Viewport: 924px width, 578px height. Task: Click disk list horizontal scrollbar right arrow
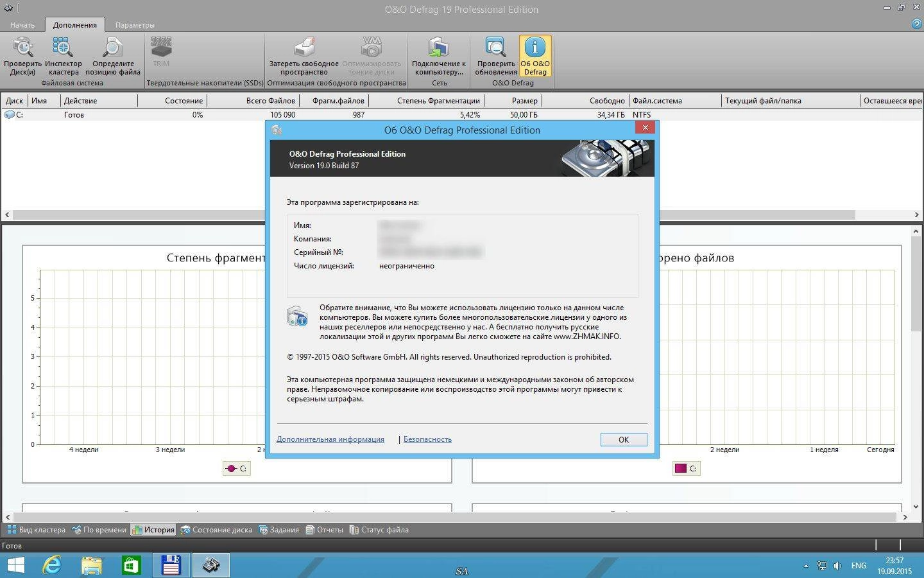[x=918, y=215]
